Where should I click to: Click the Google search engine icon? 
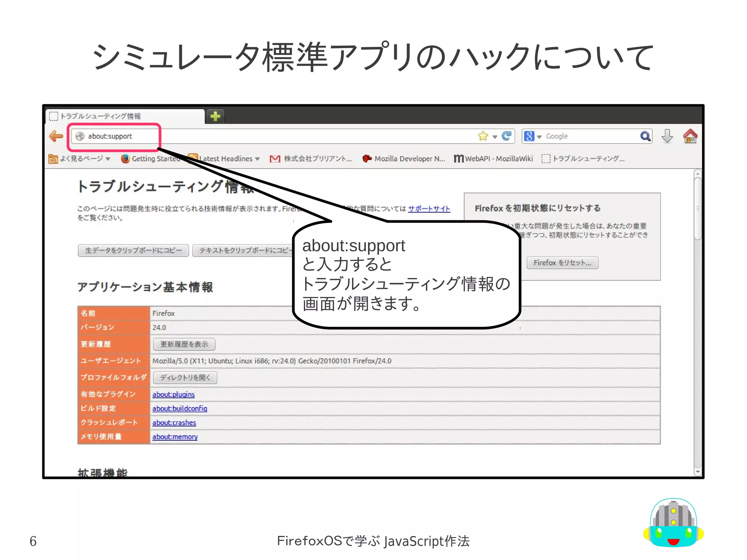click(529, 136)
